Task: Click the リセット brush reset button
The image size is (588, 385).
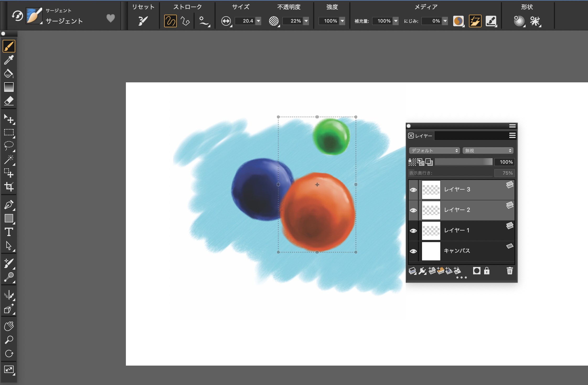Action: pyautogui.click(x=143, y=21)
